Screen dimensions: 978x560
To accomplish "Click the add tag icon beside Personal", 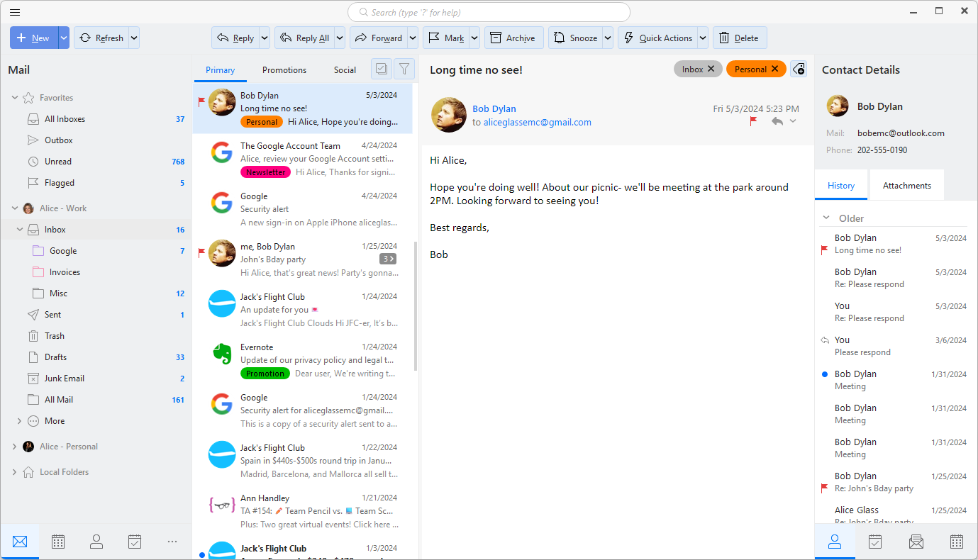I will pos(799,69).
